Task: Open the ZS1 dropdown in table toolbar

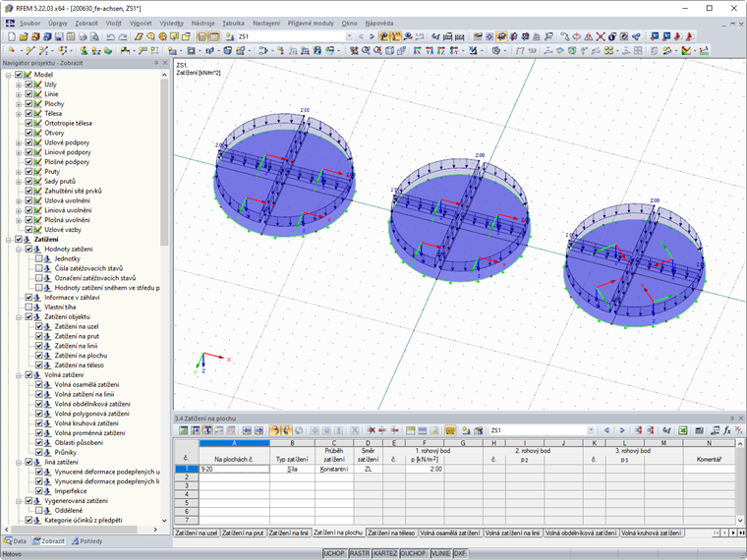Action: [592, 430]
